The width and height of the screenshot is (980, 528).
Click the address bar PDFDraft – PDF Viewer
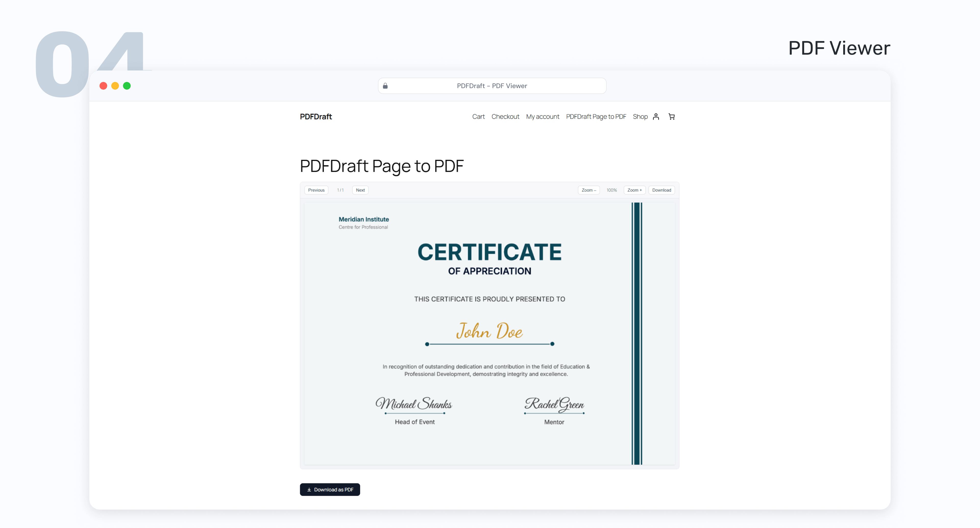[492, 86]
